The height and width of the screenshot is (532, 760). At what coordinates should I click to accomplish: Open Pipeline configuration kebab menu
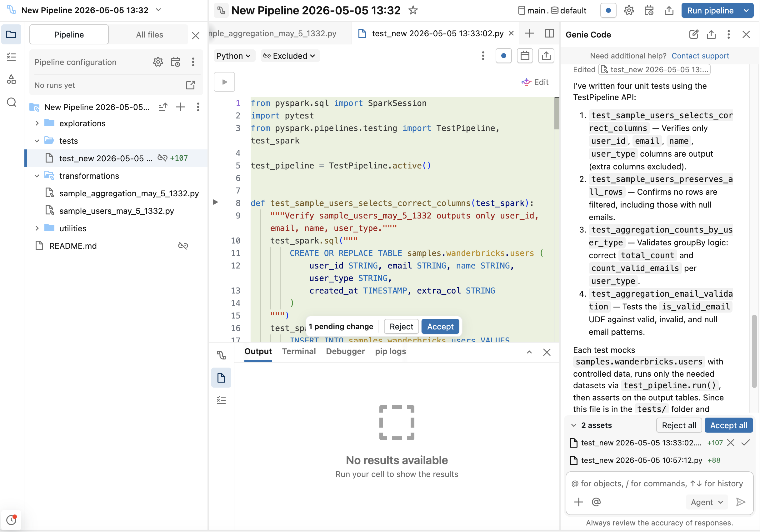(193, 62)
